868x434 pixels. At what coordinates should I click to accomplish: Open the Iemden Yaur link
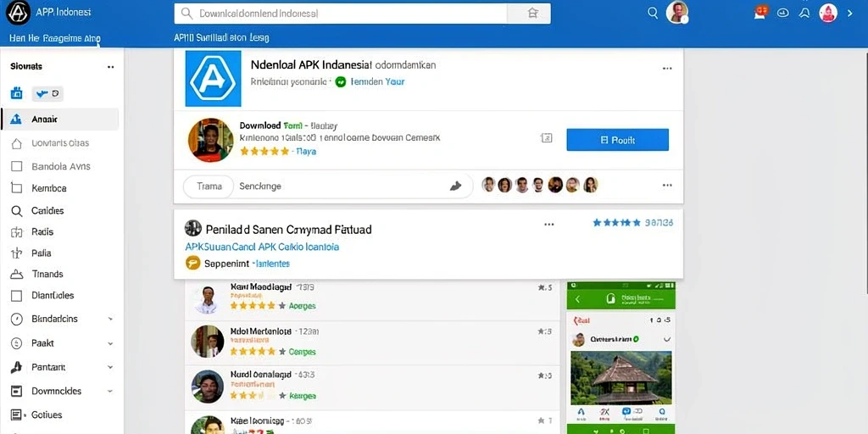pos(377,82)
